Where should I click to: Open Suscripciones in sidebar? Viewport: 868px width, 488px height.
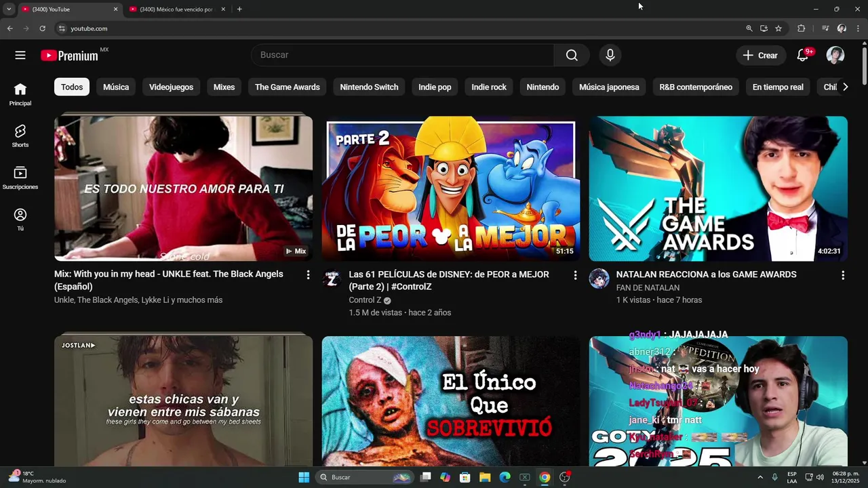click(x=20, y=178)
